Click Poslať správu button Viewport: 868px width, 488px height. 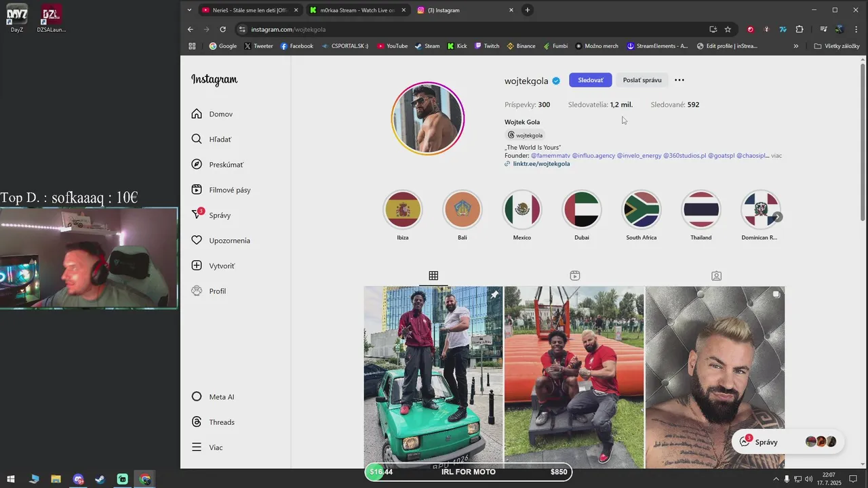point(642,80)
